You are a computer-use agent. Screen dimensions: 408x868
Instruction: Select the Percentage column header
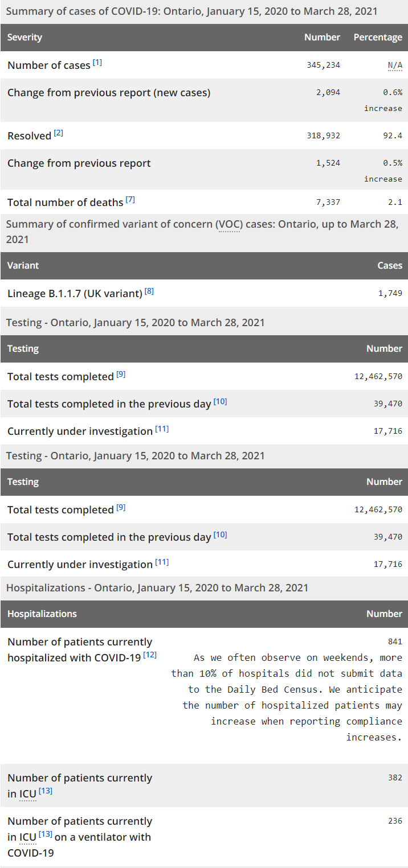(x=378, y=38)
